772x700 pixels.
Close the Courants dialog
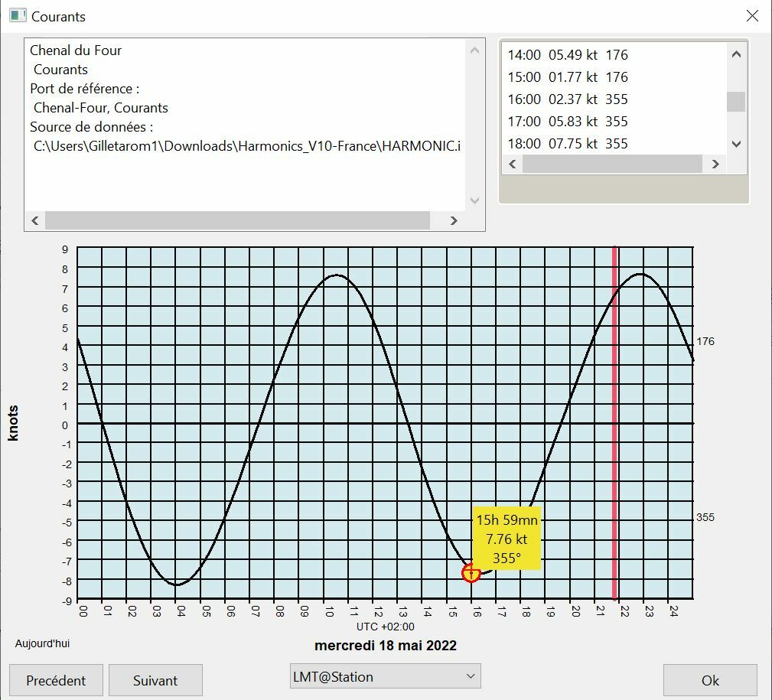(752, 16)
